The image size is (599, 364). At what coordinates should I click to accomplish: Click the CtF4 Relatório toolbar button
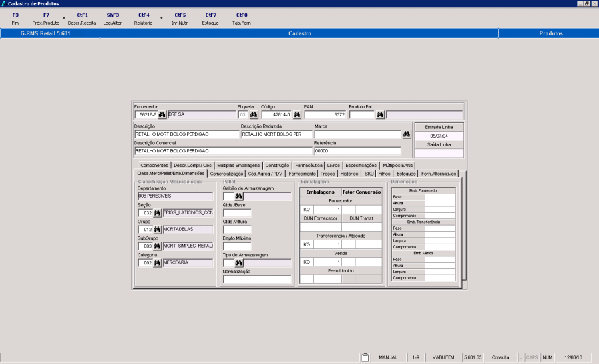(143, 19)
